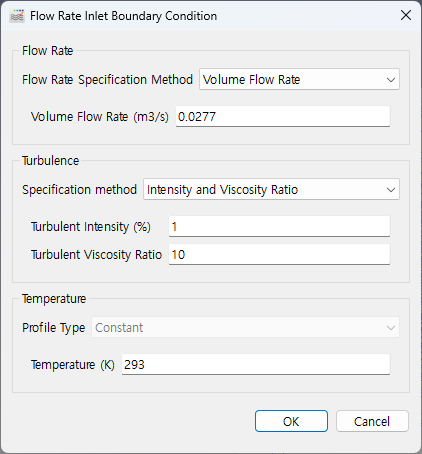The height and width of the screenshot is (454, 422).
Task: Open the turbulence Specification method dropdown
Action: [271, 189]
